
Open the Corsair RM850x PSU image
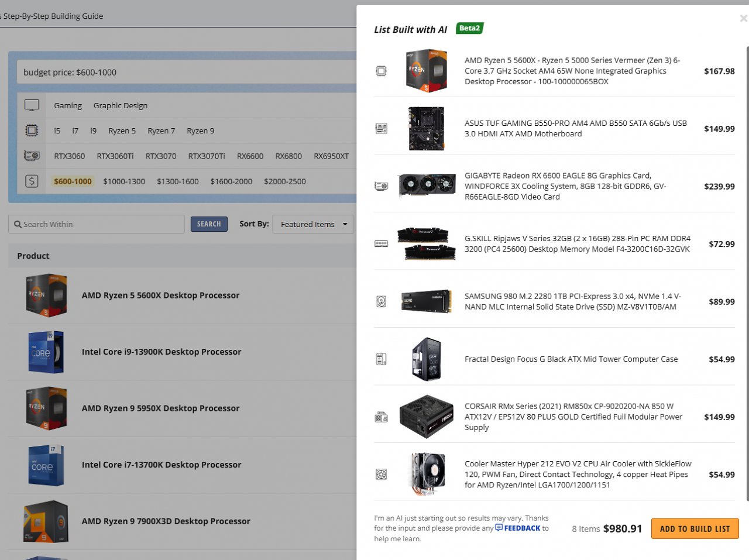(426, 417)
